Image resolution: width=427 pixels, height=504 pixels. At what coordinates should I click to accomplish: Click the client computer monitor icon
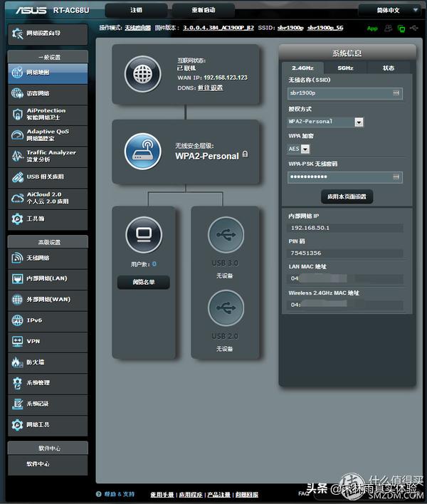pos(143,233)
